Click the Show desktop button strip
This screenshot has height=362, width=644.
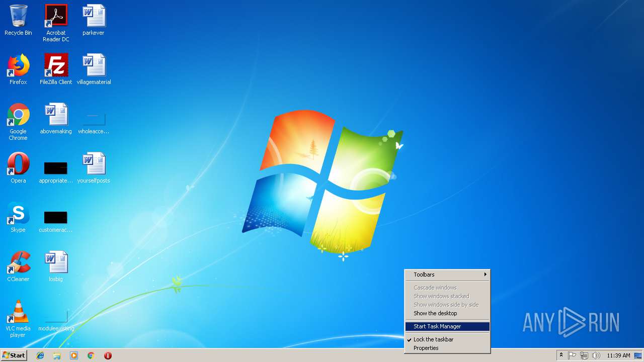[638, 355]
